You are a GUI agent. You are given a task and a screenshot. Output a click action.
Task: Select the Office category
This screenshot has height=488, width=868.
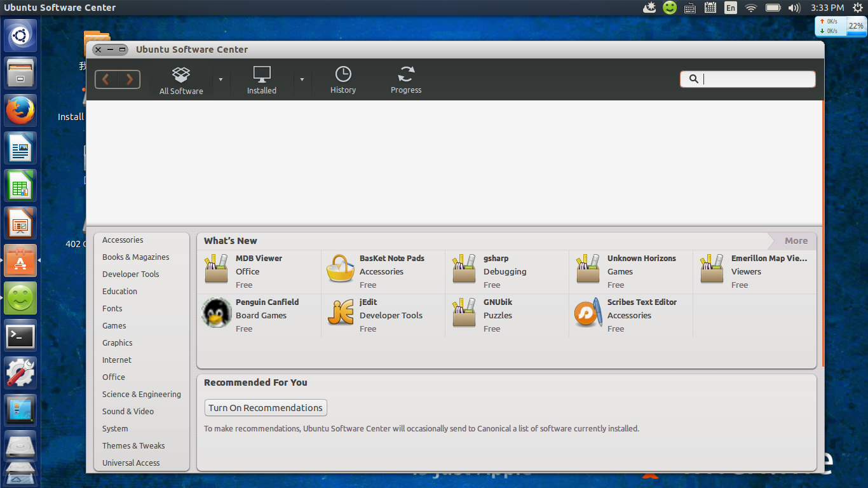pyautogui.click(x=113, y=377)
